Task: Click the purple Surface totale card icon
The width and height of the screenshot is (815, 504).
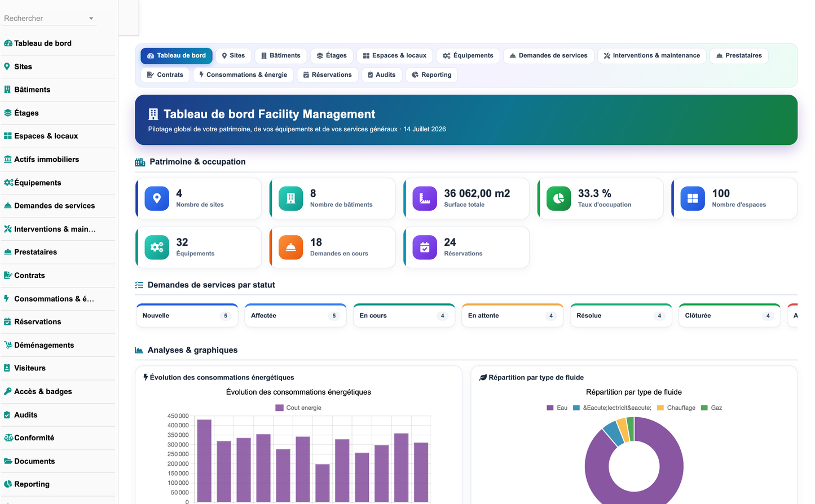Action: [425, 198]
